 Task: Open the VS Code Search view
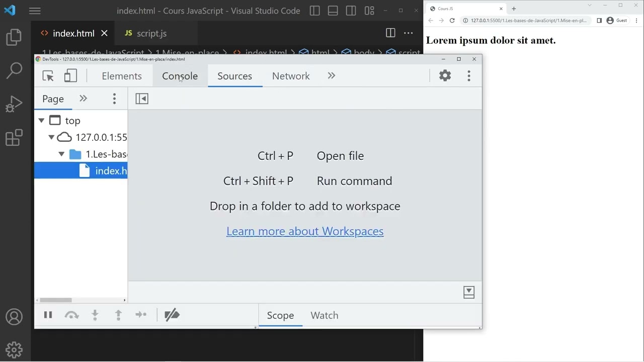(x=14, y=70)
